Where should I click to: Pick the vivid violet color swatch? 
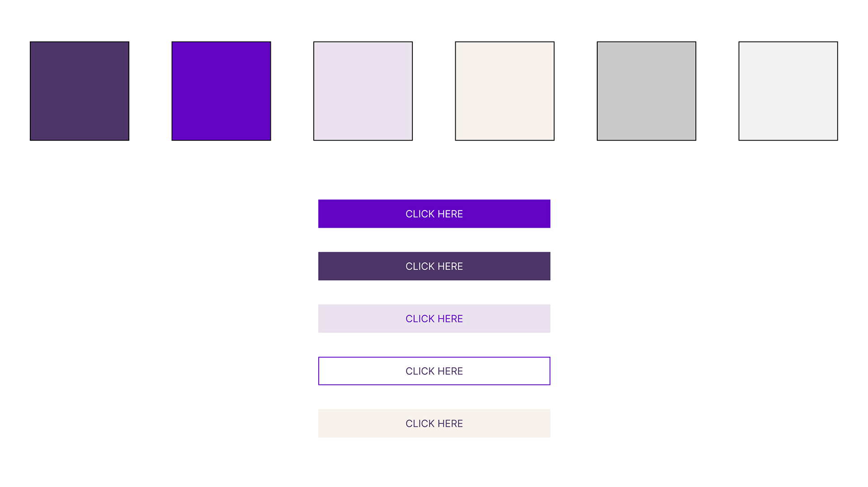[221, 91]
